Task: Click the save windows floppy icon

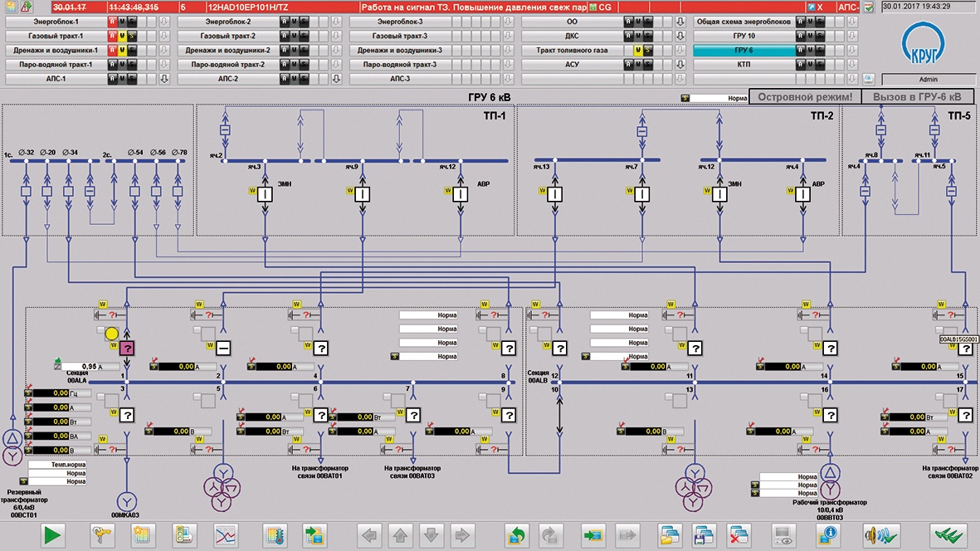Action: pyautogui.click(x=705, y=535)
